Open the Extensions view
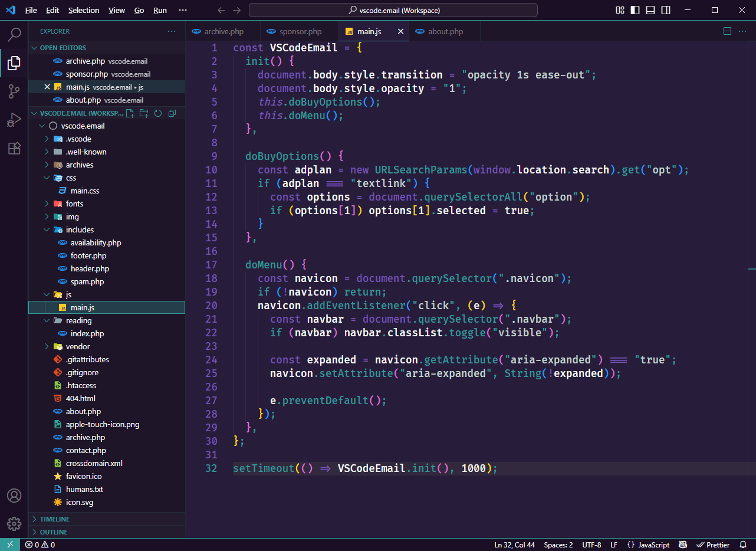The image size is (756, 551). pos(14,148)
